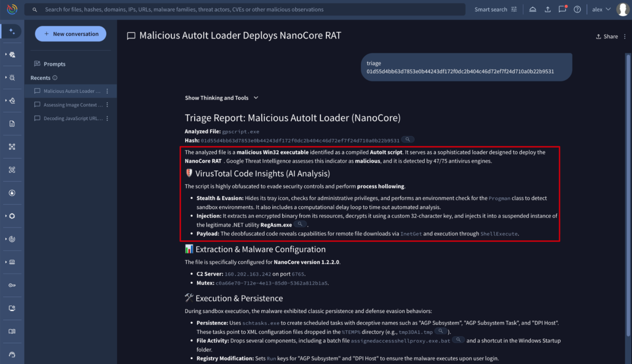The height and width of the screenshot is (364, 632).
Task: Click the C2 server IP 160.202.163.242
Action: (x=248, y=274)
